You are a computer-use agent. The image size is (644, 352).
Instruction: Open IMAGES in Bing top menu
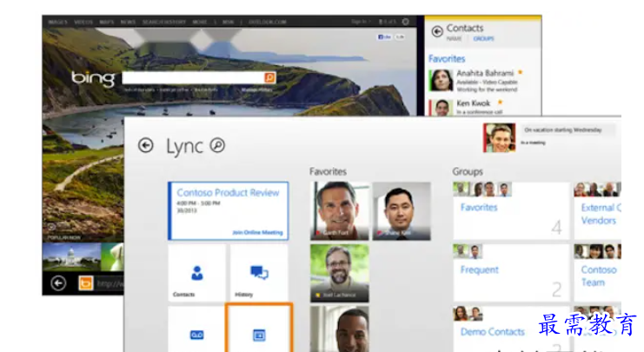point(57,23)
